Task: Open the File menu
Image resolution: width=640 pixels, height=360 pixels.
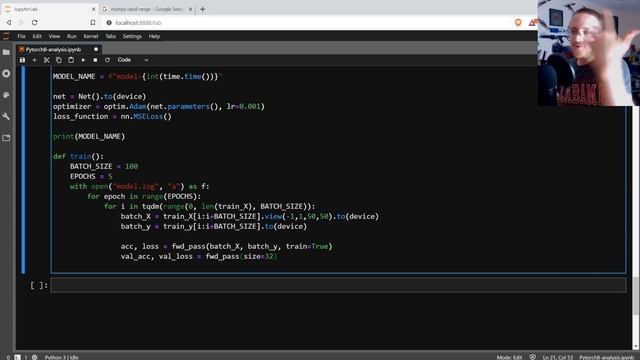Action: [21, 36]
